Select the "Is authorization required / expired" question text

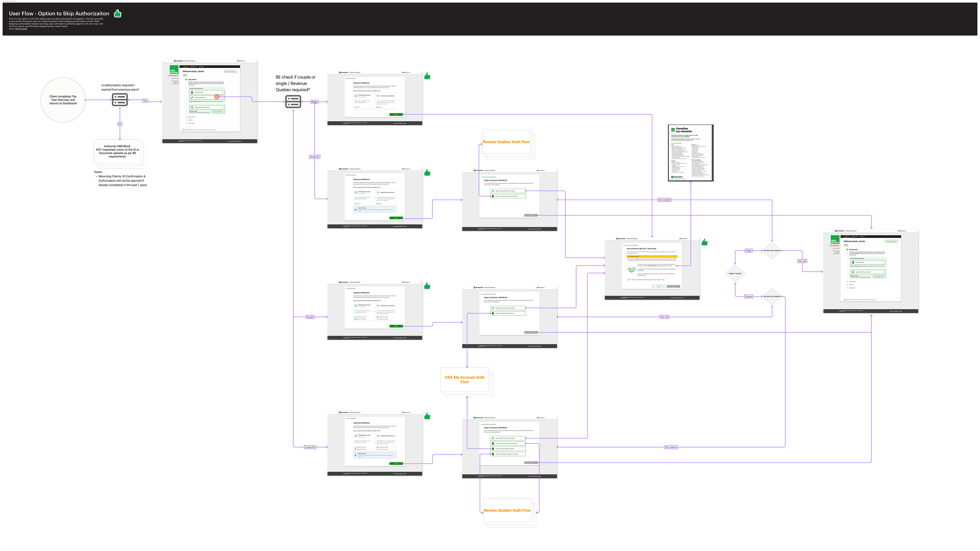click(120, 88)
